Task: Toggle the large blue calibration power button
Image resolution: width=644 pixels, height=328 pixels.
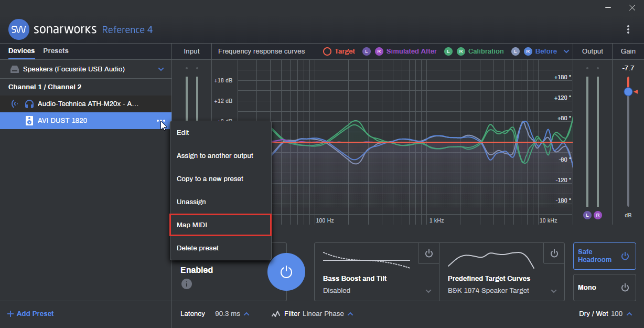Action: (x=286, y=271)
